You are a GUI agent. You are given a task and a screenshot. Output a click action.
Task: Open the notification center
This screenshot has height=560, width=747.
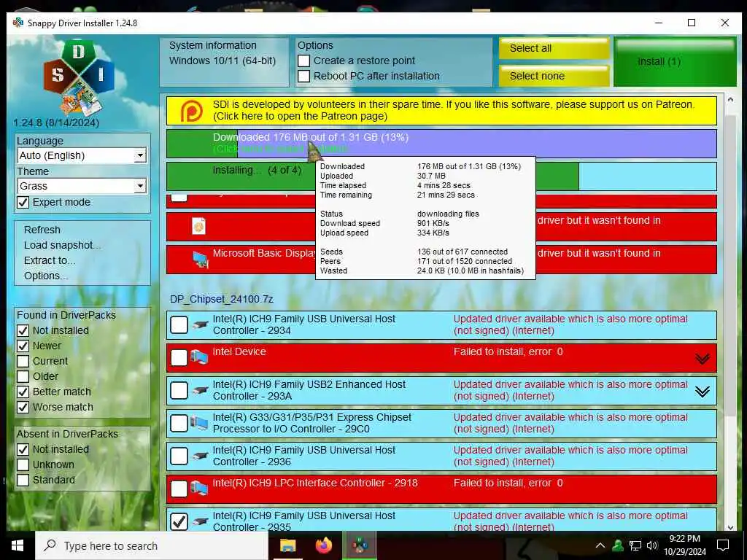coord(723,545)
